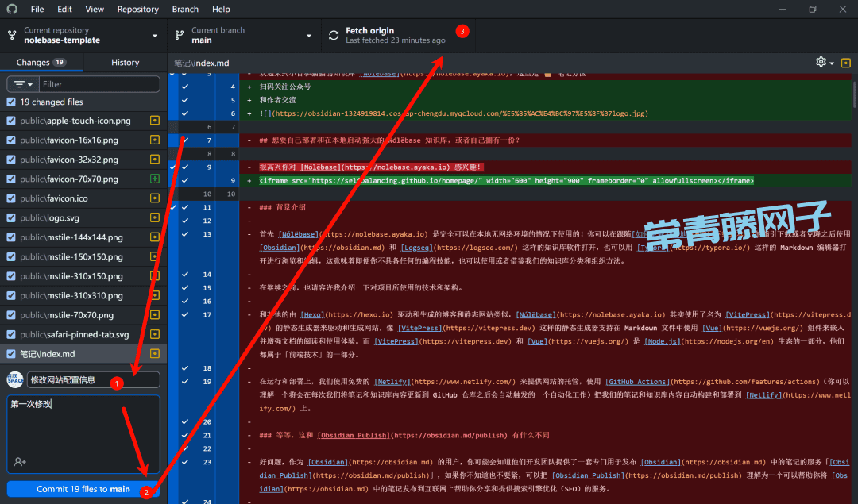The height and width of the screenshot is (504, 858).
Task: Click the fetch sync arrows icon
Action: click(x=334, y=36)
